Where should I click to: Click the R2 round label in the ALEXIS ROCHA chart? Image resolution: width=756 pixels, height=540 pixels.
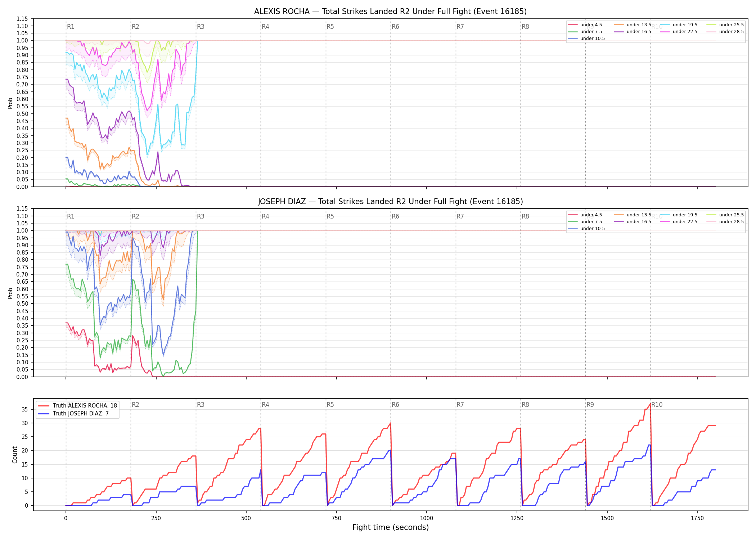pos(135,27)
